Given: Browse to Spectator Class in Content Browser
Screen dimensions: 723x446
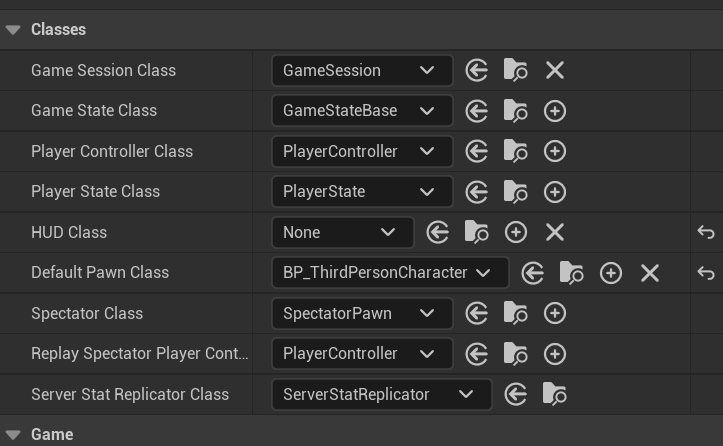Looking at the screenshot, I should [515, 313].
